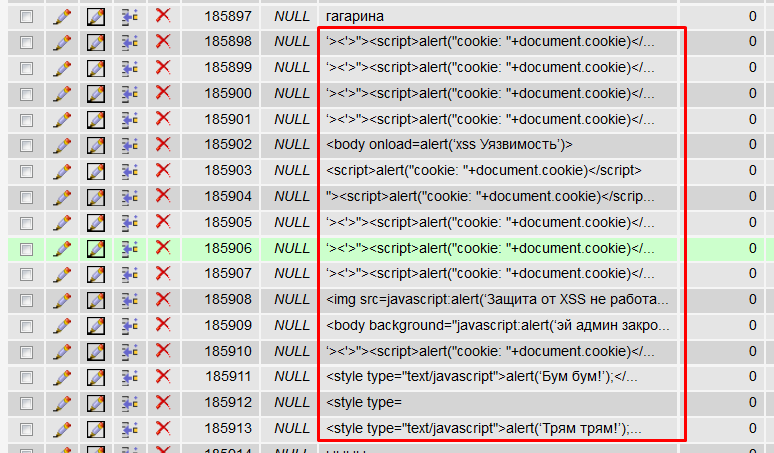Click the pencil edit icon in row 185910
The height and width of the screenshot is (453, 774).
point(62,352)
